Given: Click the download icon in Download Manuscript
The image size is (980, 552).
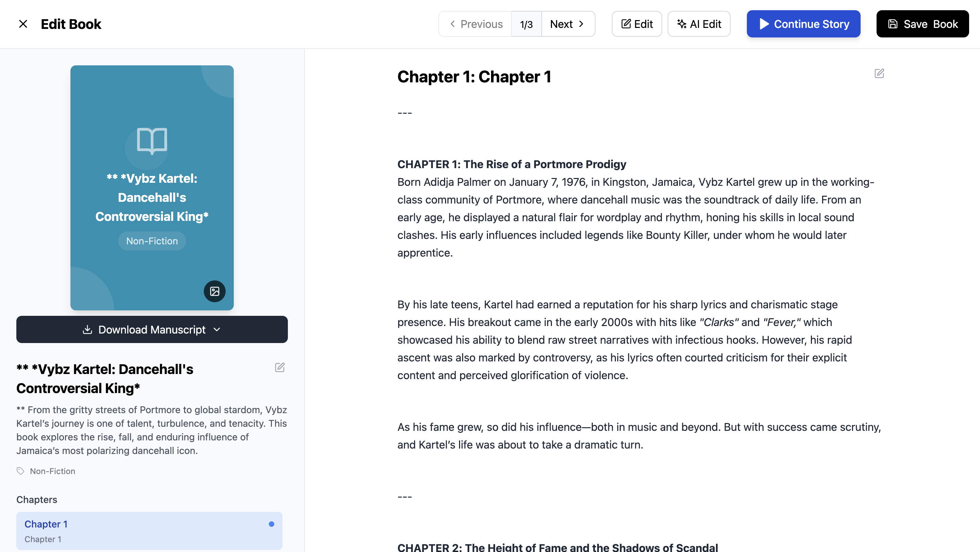Looking at the screenshot, I should tap(87, 329).
